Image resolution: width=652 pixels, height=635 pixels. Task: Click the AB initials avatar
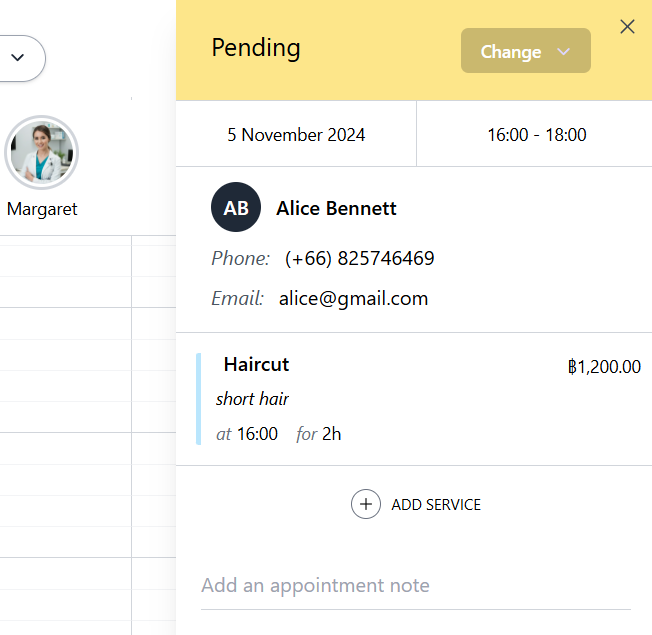[236, 208]
